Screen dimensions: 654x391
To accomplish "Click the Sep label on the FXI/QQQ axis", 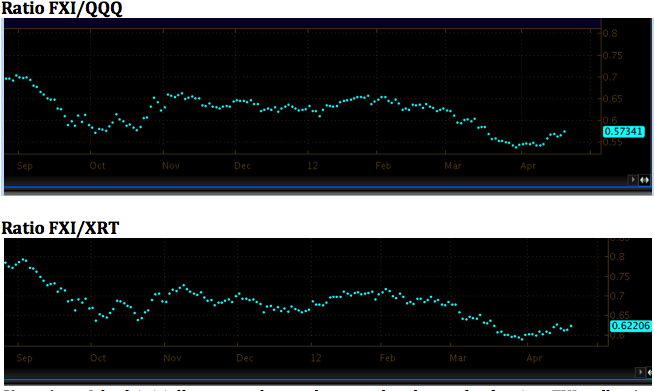I will pos(25,166).
